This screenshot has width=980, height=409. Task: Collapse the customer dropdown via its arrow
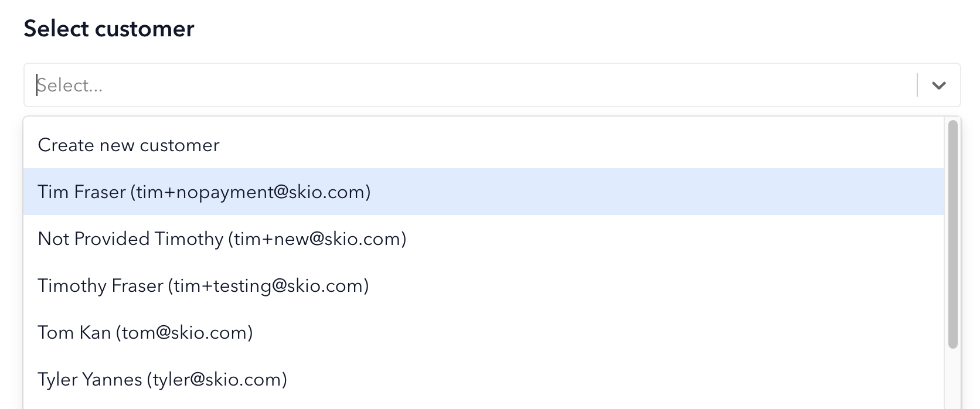[x=938, y=86]
